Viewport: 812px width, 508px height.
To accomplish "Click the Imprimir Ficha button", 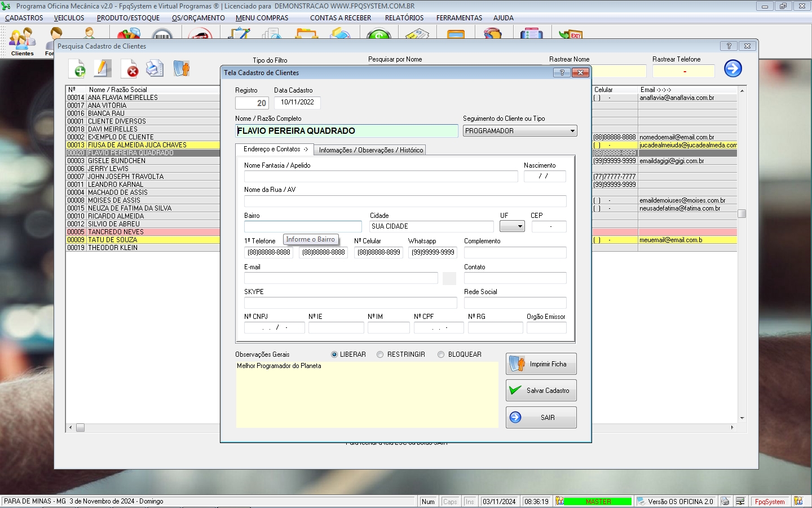I will [541, 364].
